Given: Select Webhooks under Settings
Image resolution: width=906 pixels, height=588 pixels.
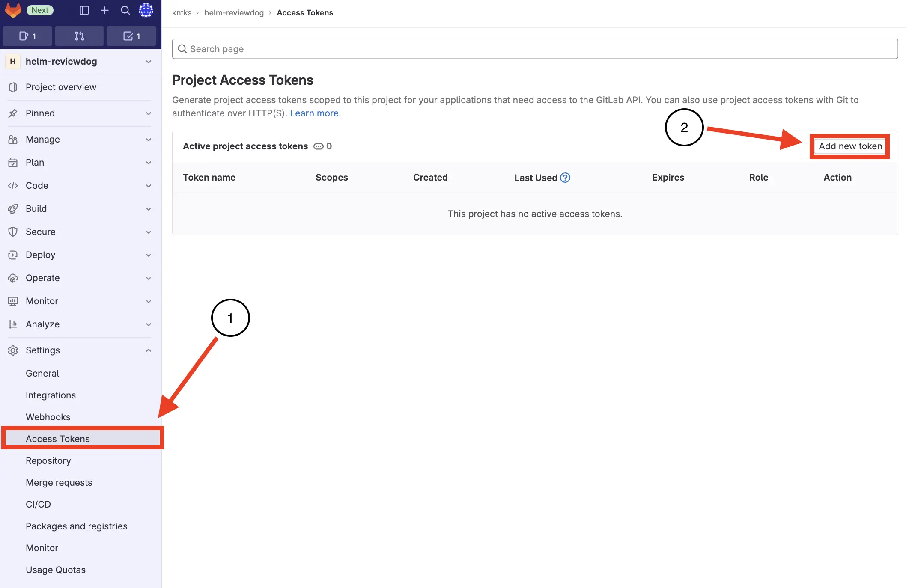Looking at the screenshot, I should [48, 416].
